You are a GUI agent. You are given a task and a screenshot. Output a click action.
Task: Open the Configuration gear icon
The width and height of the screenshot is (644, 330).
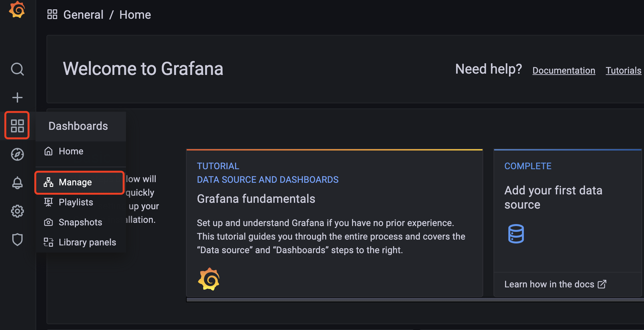coord(17,211)
